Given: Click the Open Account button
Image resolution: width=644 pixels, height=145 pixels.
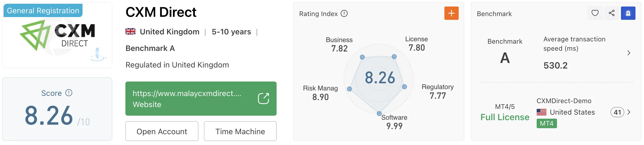Looking at the screenshot, I should coord(162,131).
